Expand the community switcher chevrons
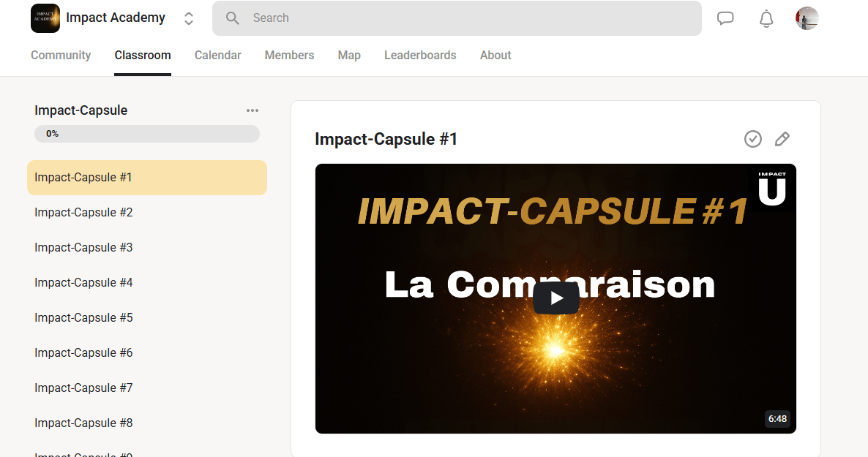The image size is (868, 457). 189,18
